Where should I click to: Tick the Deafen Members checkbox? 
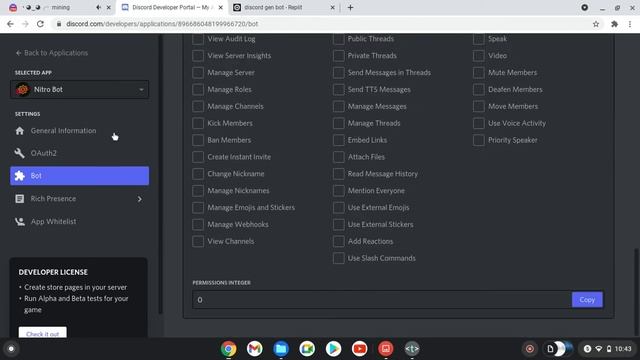point(479,89)
